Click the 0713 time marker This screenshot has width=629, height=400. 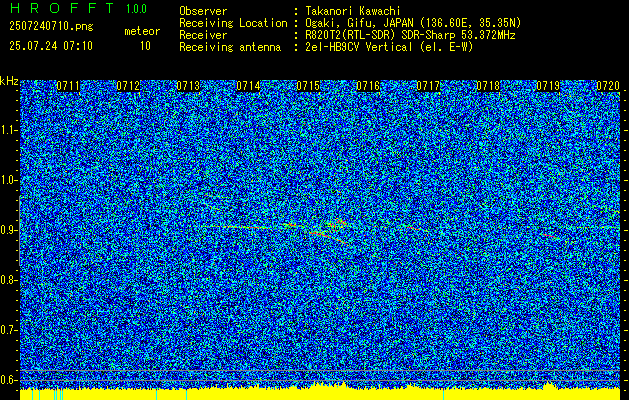[x=188, y=86]
